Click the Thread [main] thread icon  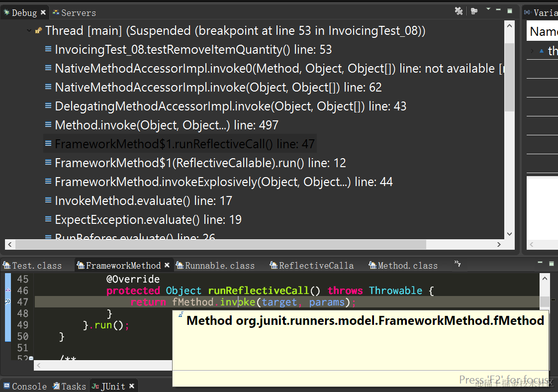pos(38,31)
